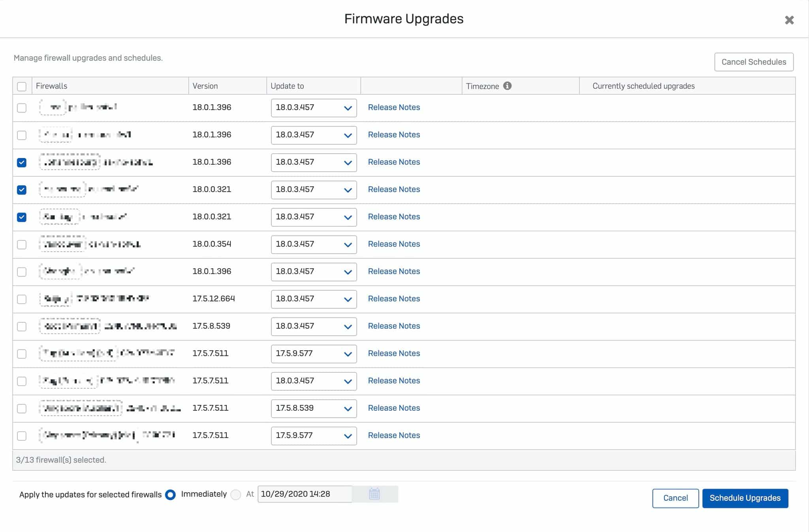The width and height of the screenshot is (809, 532).
Task: Choose the At scheduled time radio button
Action: tap(236, 494)
